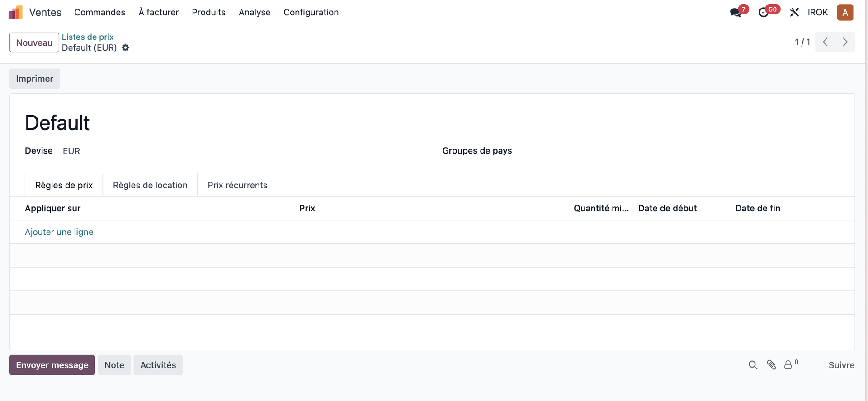This screenshot has width=868, height=401.
Task: Open the activities clock icon
Action: [x=764, y=13]
